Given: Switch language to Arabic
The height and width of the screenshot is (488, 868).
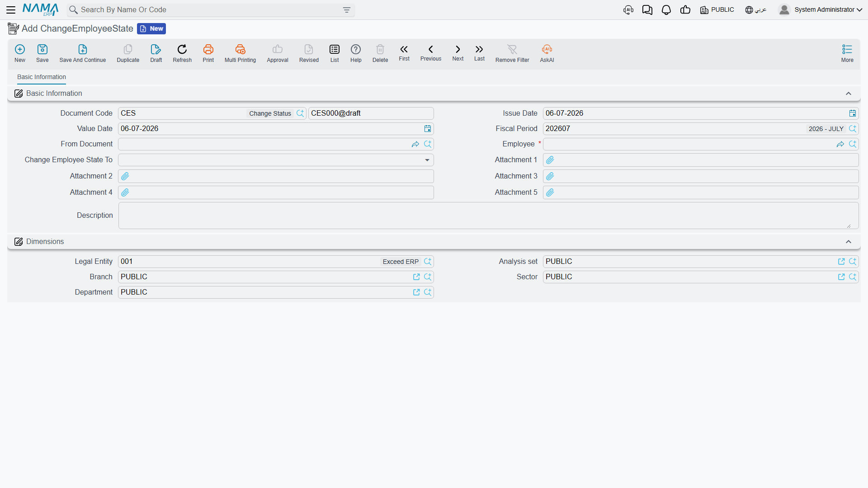Looking at the screenshot, I should pos(755,10).
